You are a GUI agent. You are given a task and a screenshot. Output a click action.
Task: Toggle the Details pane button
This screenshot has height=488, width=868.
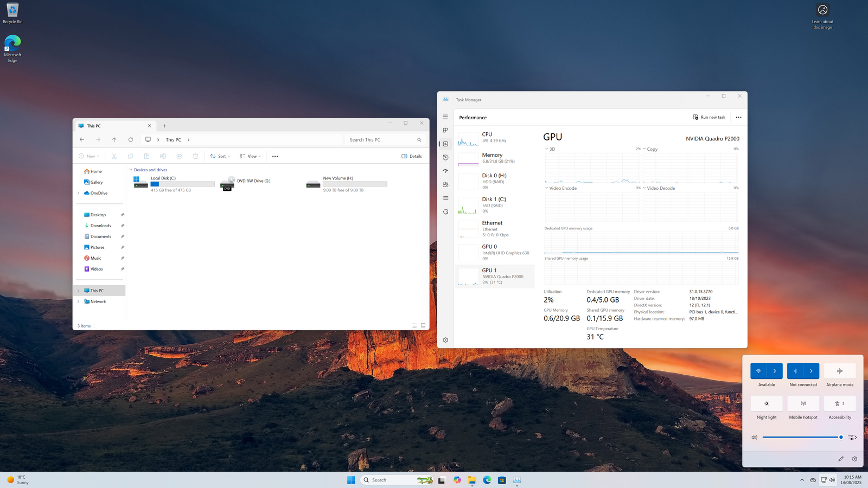point(412,156)
